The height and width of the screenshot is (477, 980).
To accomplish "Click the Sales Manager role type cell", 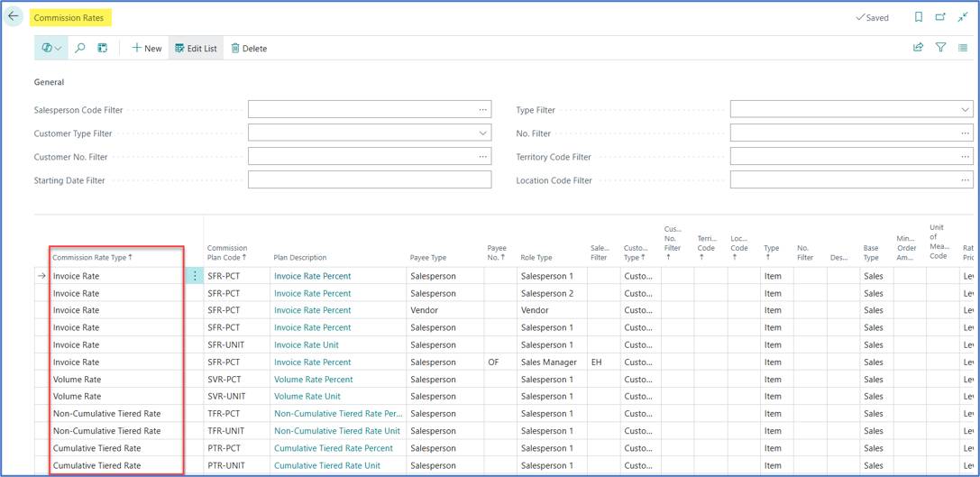I will (x=552, y=362).
